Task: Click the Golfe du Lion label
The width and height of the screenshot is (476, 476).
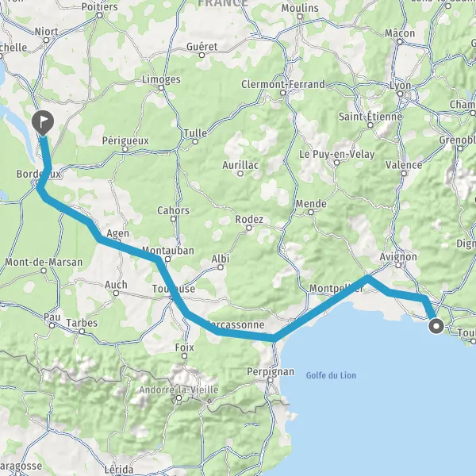Action: 331,375
